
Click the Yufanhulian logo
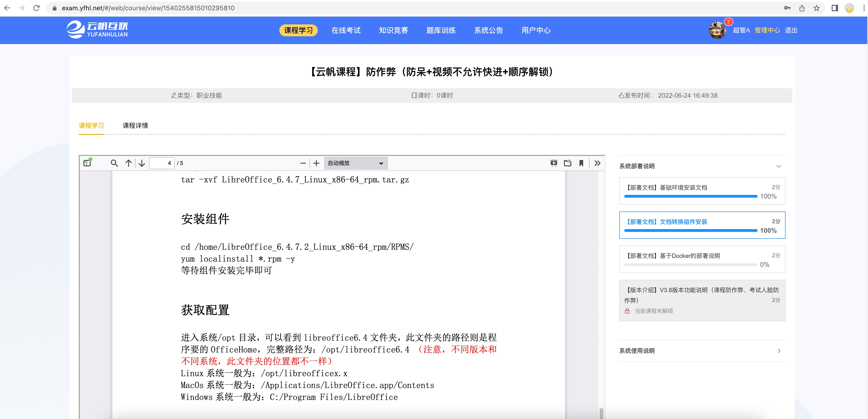[x=97, y=30]
